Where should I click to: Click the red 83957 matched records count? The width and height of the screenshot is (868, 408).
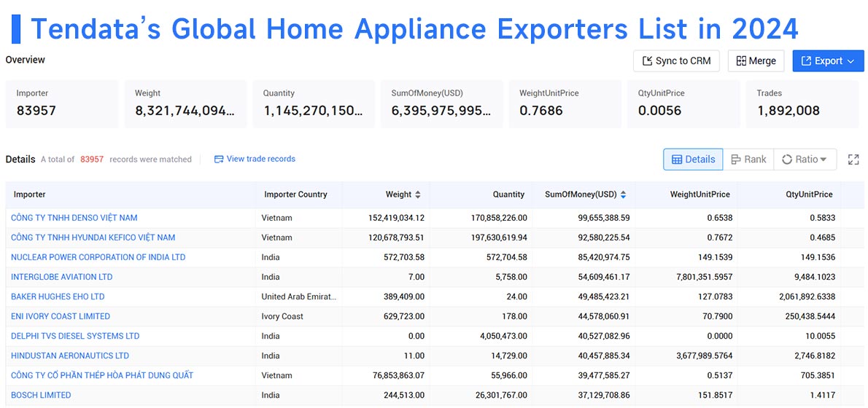[92, 160]
